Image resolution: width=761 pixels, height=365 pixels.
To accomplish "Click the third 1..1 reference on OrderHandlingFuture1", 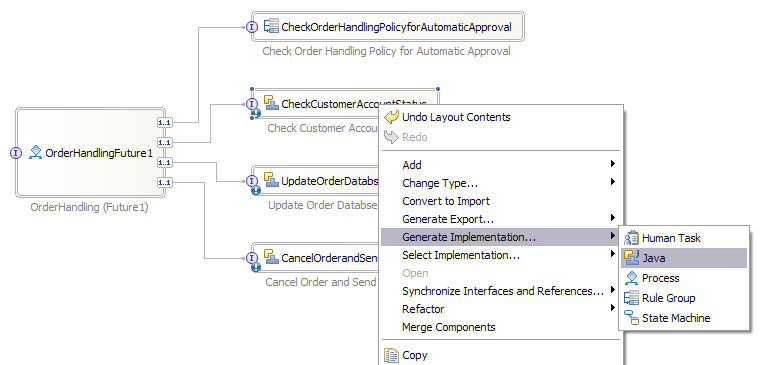I will (x=165, y=163).
